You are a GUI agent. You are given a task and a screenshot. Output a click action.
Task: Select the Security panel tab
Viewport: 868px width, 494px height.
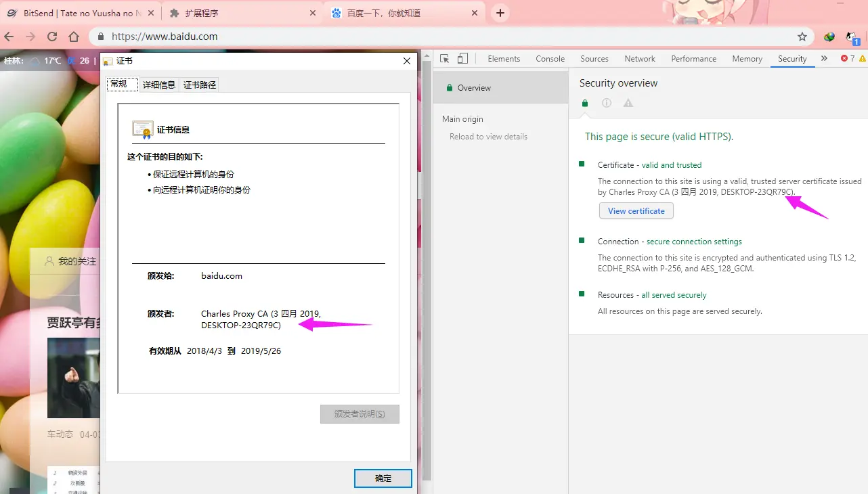pos(792,59)
